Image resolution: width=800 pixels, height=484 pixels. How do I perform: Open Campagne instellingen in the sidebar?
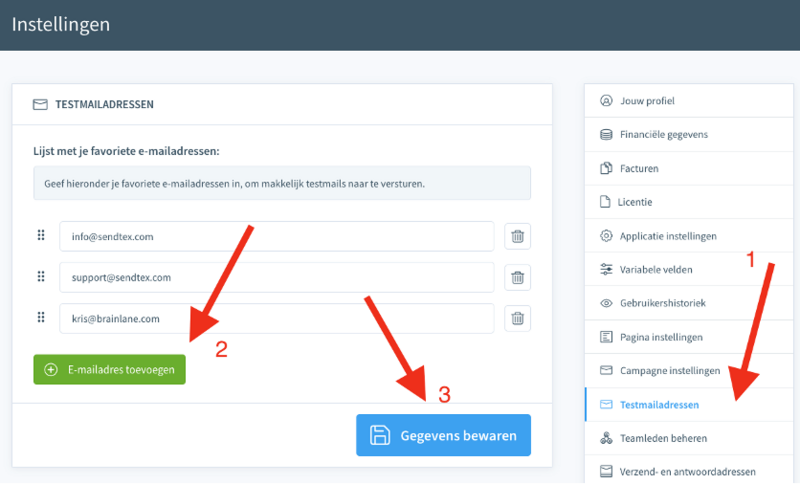669,370
